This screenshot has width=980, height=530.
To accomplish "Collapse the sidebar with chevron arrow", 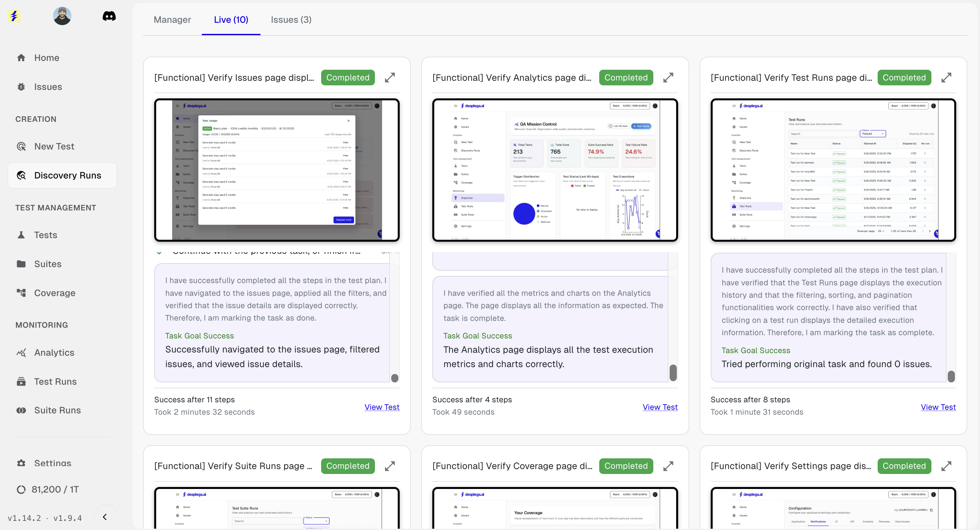I will 105,517.
